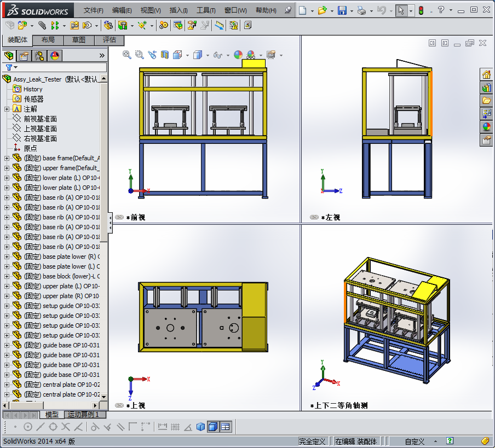
Task: Click the Take Snapshot icon
Action: click(x=248, y=25)
